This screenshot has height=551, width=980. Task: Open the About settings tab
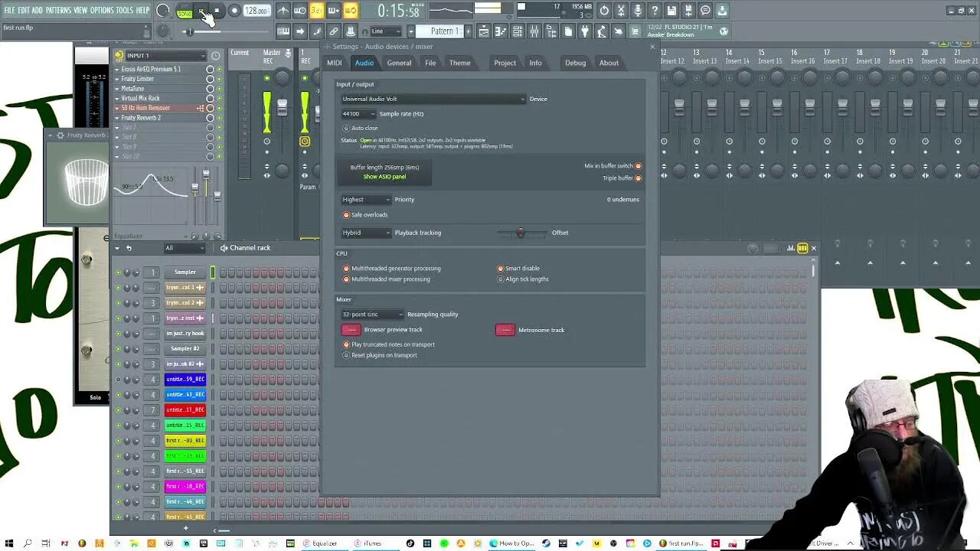coord(609,63)
